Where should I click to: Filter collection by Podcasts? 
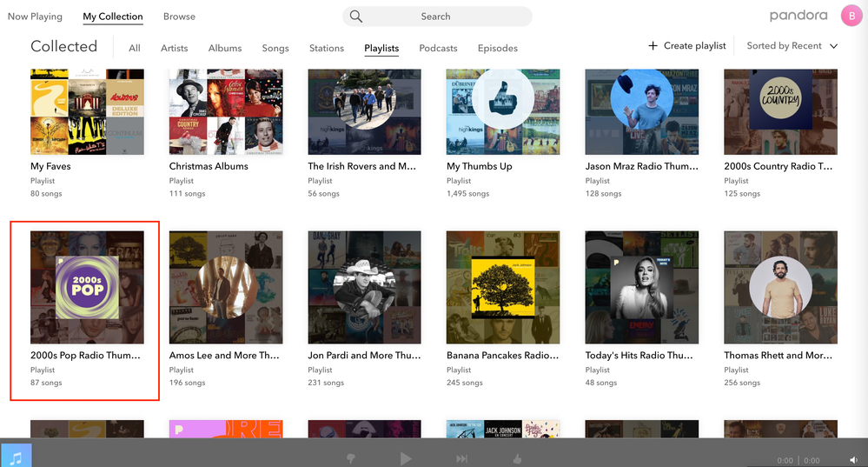point(439,49)
